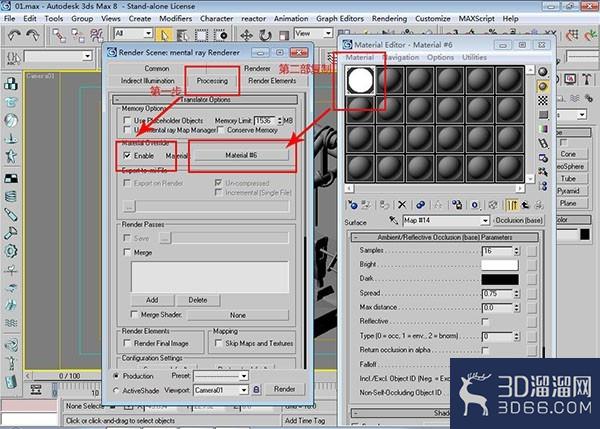
Task: Open the Graph Editors menu
Action: (x=340, y=18)
